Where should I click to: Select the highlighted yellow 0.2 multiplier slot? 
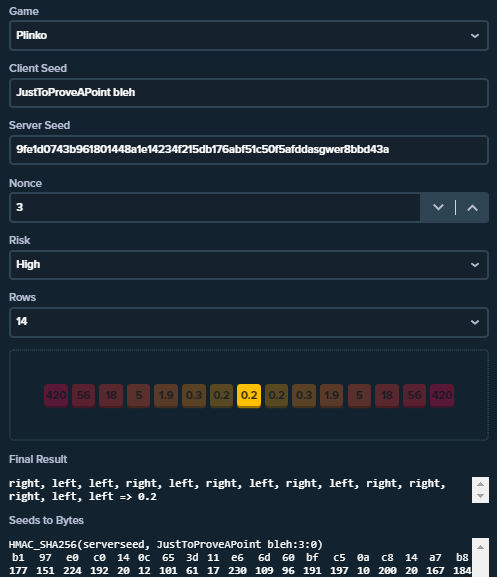pos(249,396)
